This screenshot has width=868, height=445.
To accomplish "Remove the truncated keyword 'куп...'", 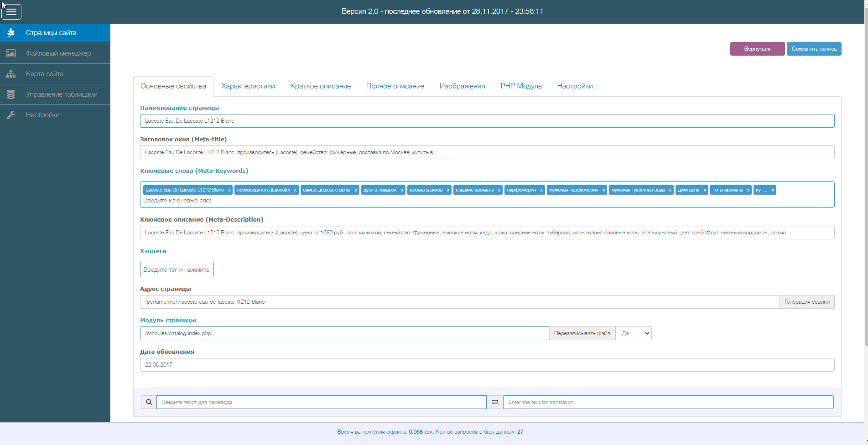I will tap(773, 190).
